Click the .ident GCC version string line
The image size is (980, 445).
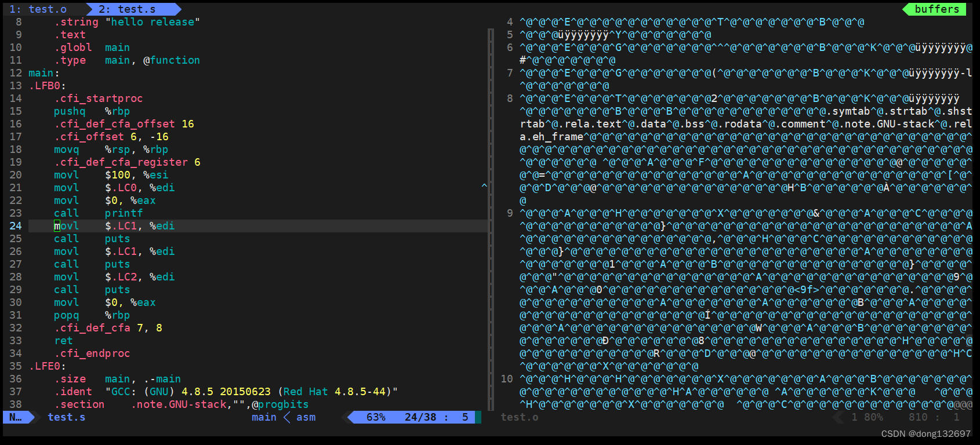pos(226,392)
